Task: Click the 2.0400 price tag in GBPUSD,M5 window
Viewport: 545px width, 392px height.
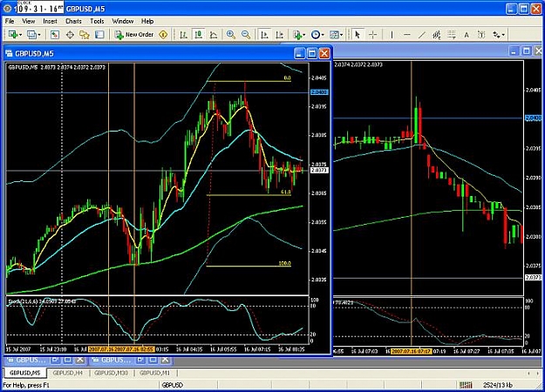Action: click(319, 92)
